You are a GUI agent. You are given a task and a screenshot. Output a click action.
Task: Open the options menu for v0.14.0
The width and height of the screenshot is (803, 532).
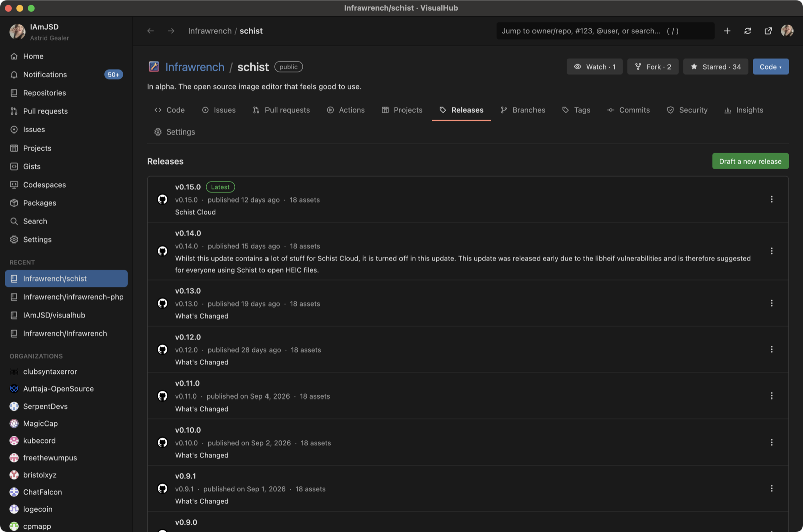point(772,251)
